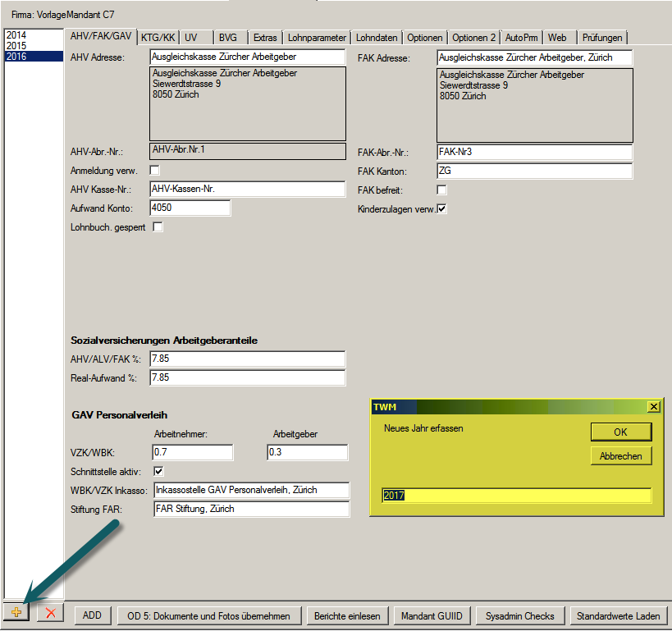This screenshot has width=672, height=631.
Task: Click the FAK Kanton input field
Action: [534, 171]
